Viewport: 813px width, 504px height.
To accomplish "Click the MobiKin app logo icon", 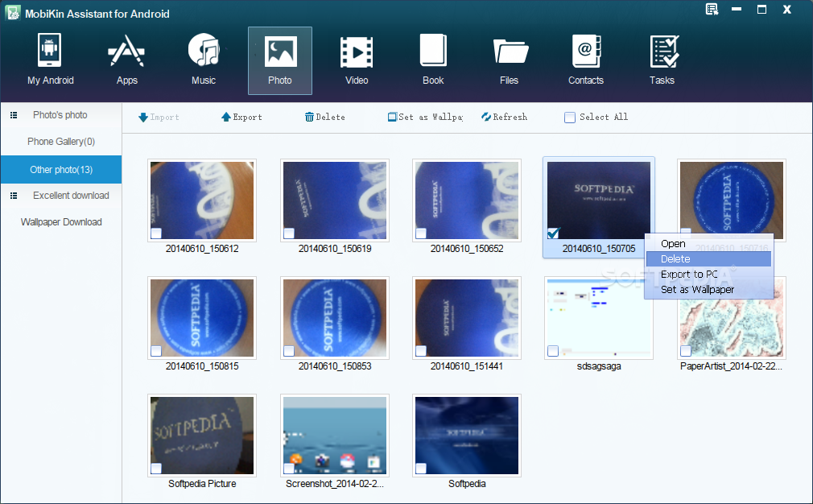I will [x=12, y=13].
